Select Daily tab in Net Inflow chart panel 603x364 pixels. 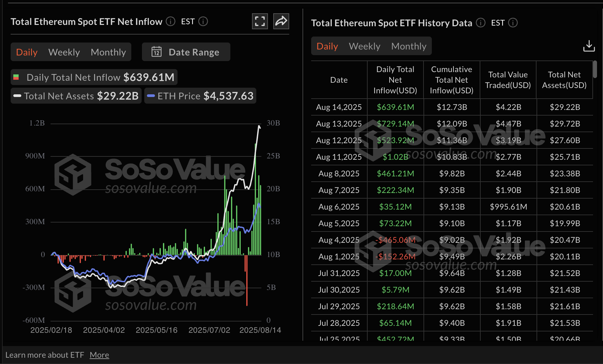(x=27, y=52)
